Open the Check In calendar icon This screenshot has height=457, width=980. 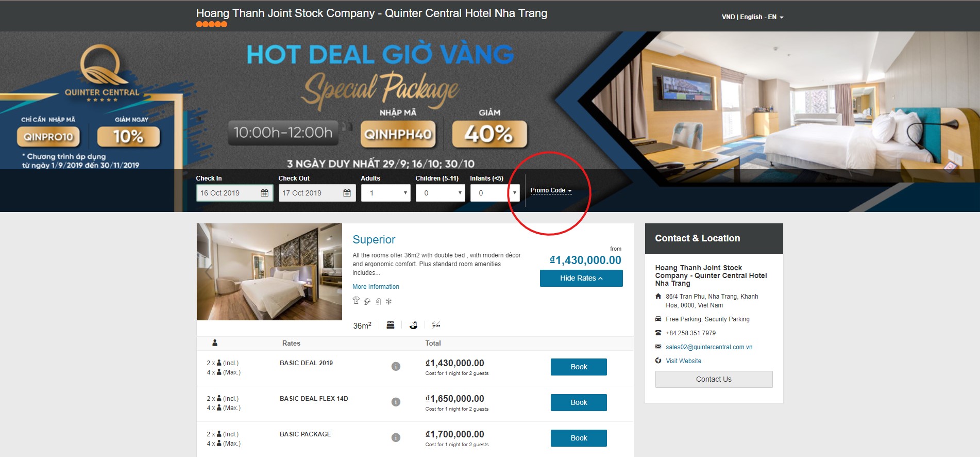[x=264, y=193]
